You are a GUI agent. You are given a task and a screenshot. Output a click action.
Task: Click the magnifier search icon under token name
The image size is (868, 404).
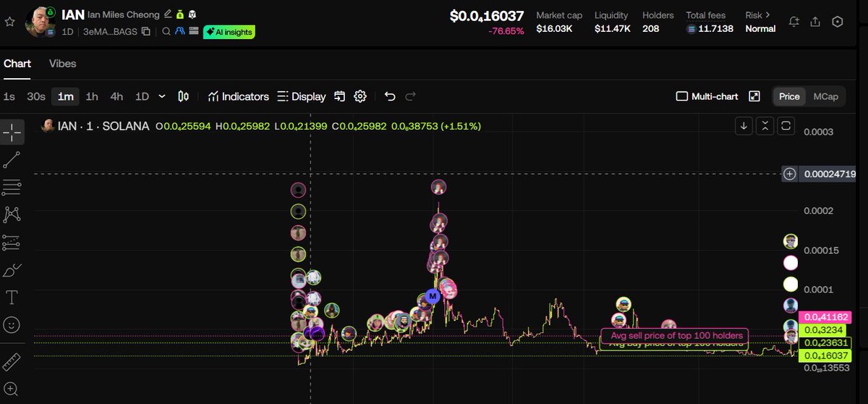pos(166,32)
